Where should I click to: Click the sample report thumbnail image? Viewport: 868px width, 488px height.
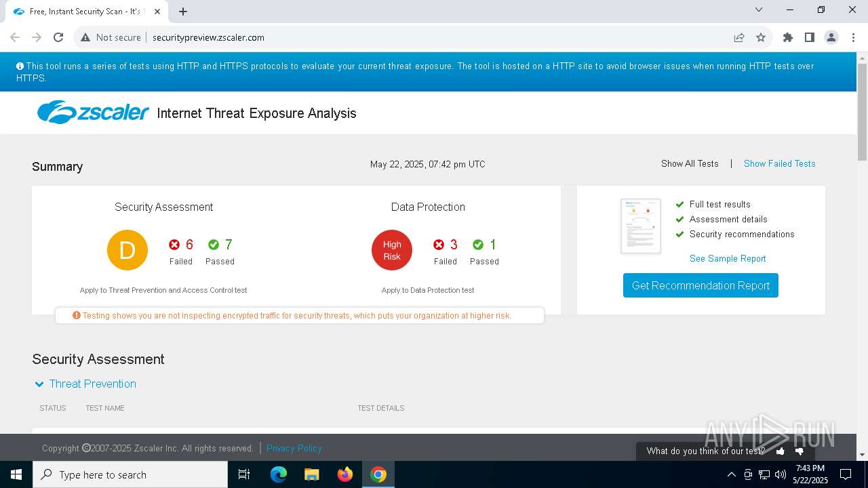pos(641,226)
